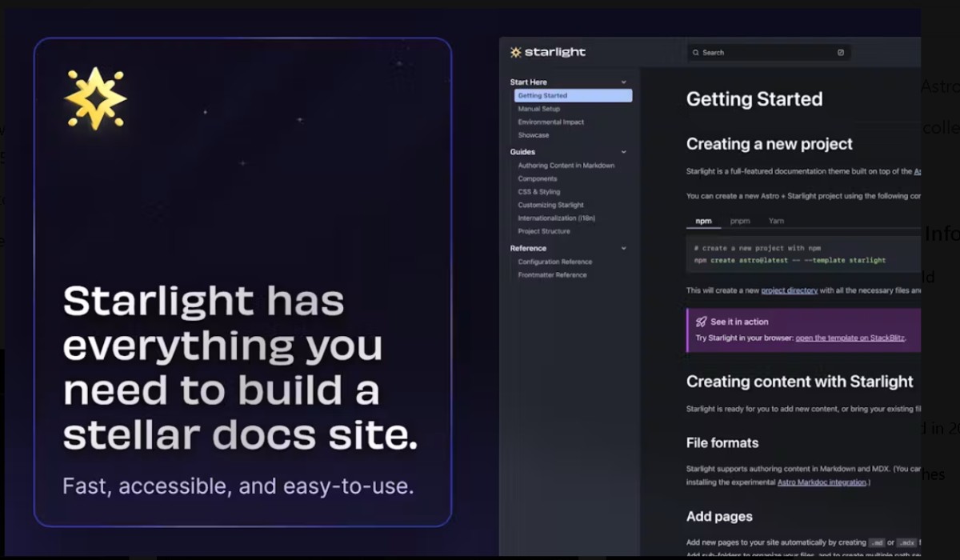
Task: Click the Getting Started page title
Action: click(754, 99)
